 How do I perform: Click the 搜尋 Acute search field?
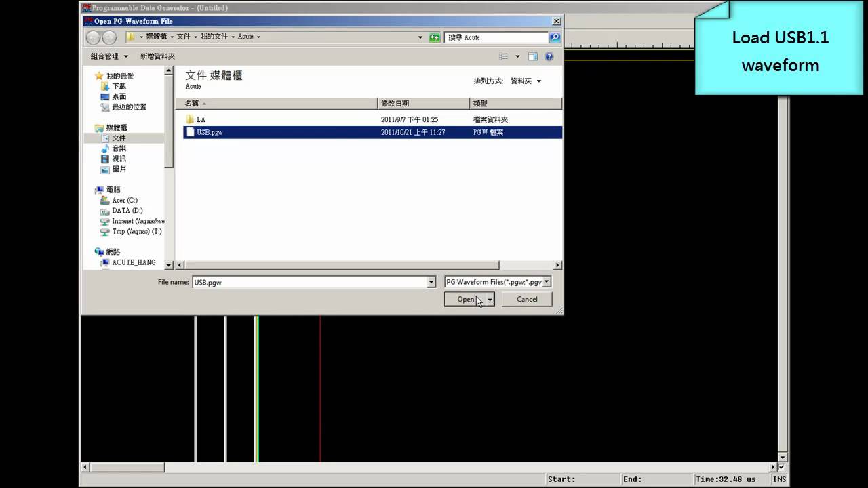pos(497,37)
